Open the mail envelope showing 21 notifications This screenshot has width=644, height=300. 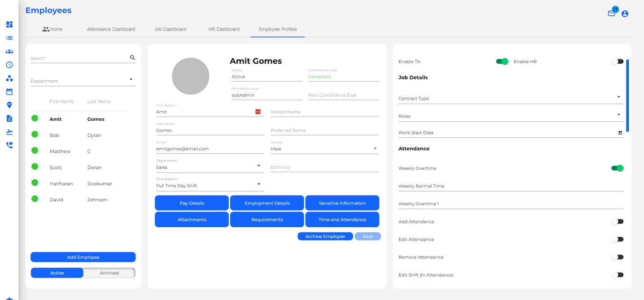coord(612,14)
